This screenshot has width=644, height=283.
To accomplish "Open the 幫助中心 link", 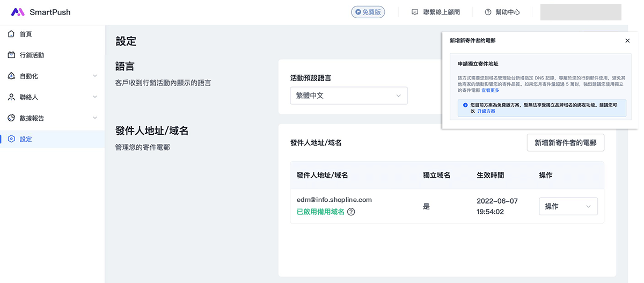I will (x=508, y=12).
